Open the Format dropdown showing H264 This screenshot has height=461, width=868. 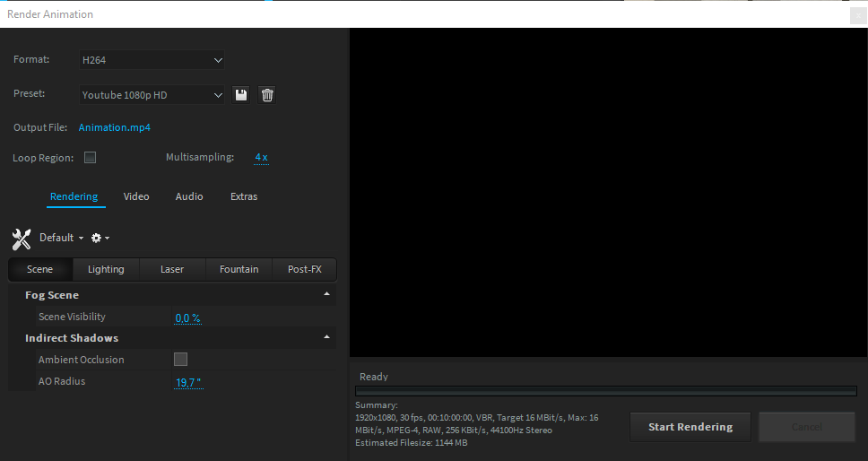tap(151, 60)
